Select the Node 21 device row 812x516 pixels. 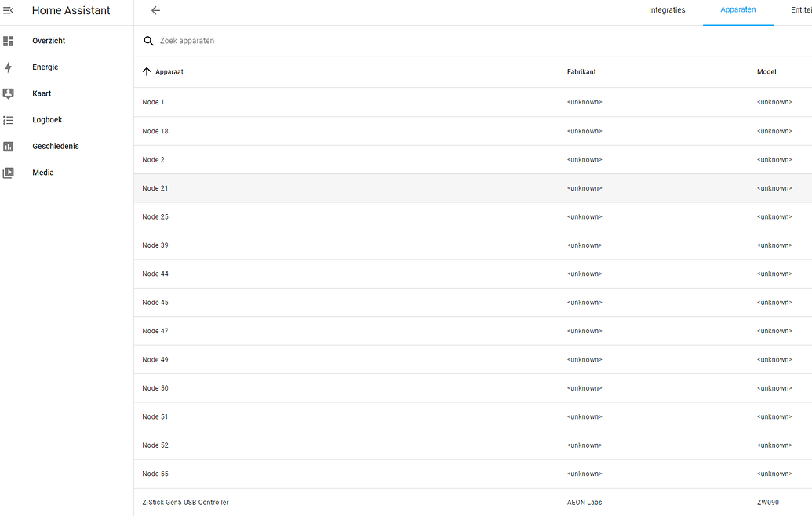pyautogui.click(x=154, y=188)
